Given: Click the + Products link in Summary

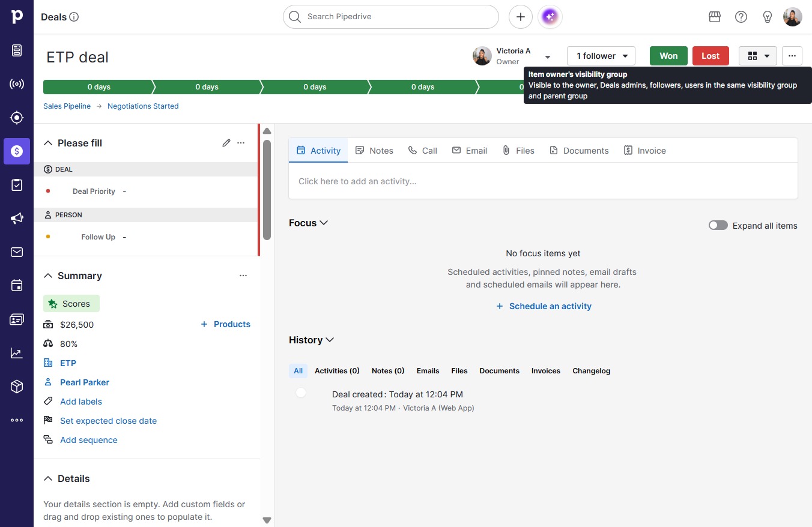Looking at the screenshot, I should 225,324.
